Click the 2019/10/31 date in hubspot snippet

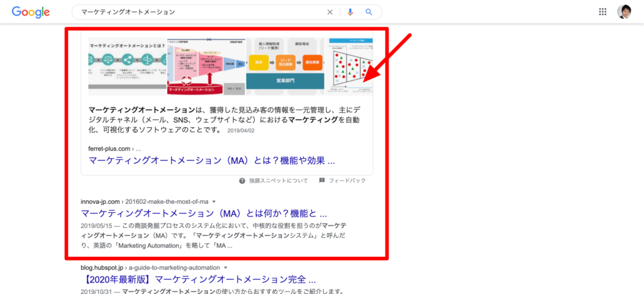(96, 291)
